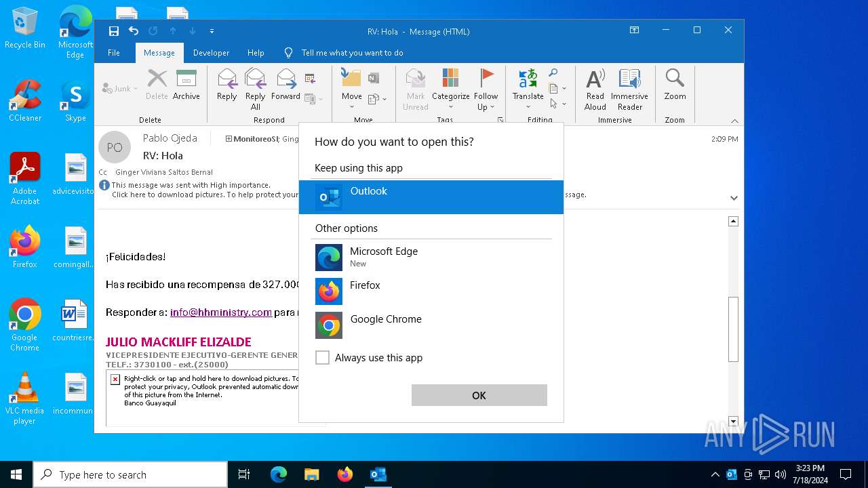868x488 pixels.
Task: Collapse the ribbon with the chevron
Action: tap(734, 121)
